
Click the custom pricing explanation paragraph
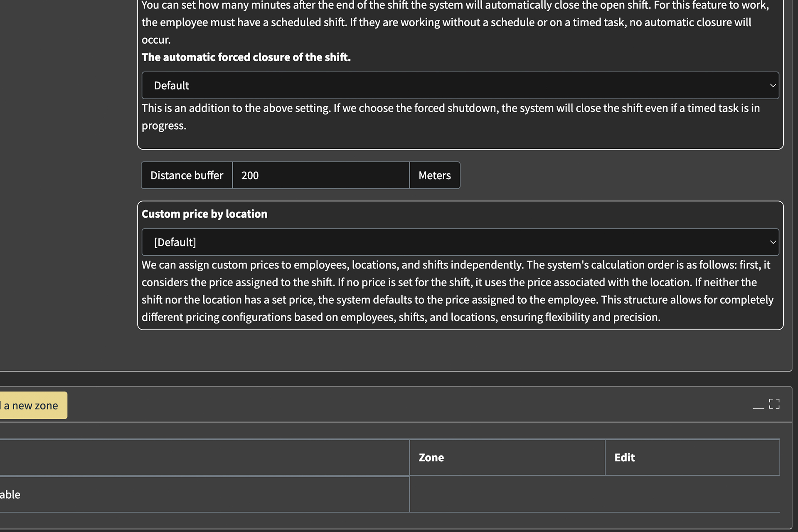pos(457,291)
